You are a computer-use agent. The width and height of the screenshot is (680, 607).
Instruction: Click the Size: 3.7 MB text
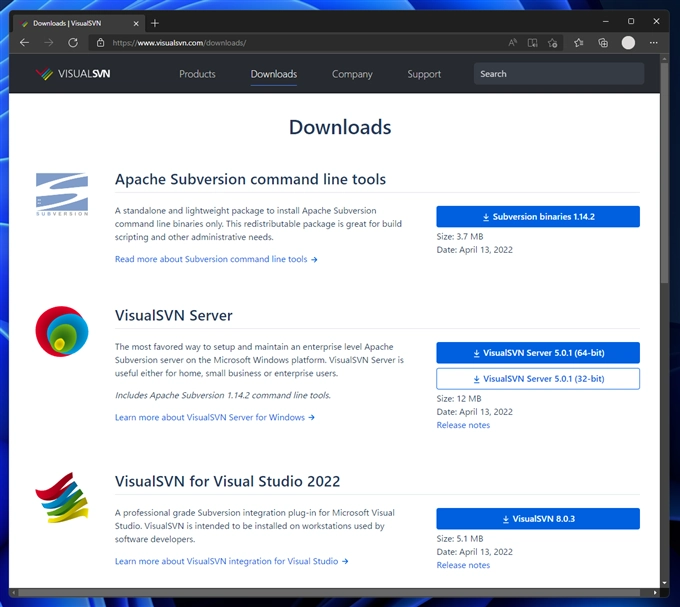460,236
